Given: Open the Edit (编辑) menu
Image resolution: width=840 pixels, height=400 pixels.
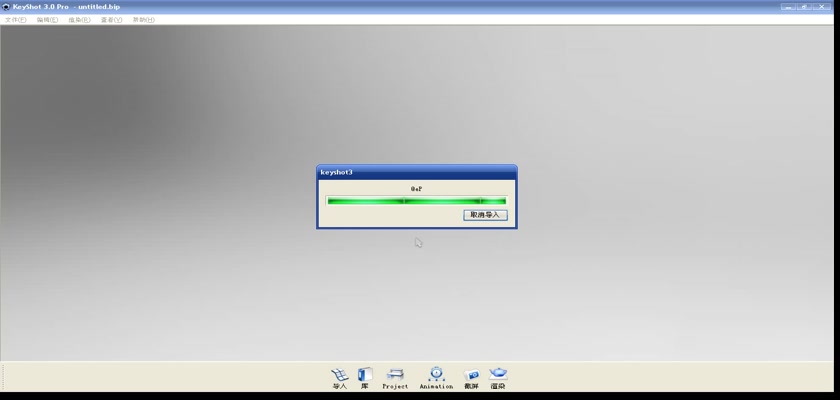Looking at the screenshot, I should [x=47, y=20].
